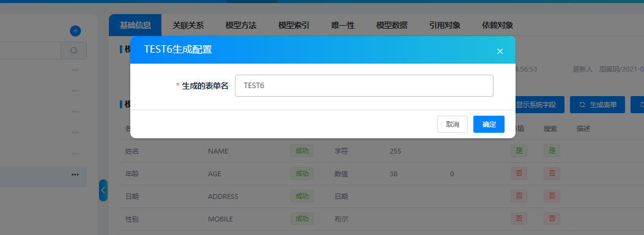The height and width of the screenshot is (235, 644).
Task: Click the 取消 button in dialog
Action: pyautogui.click(x=453, y=124)
